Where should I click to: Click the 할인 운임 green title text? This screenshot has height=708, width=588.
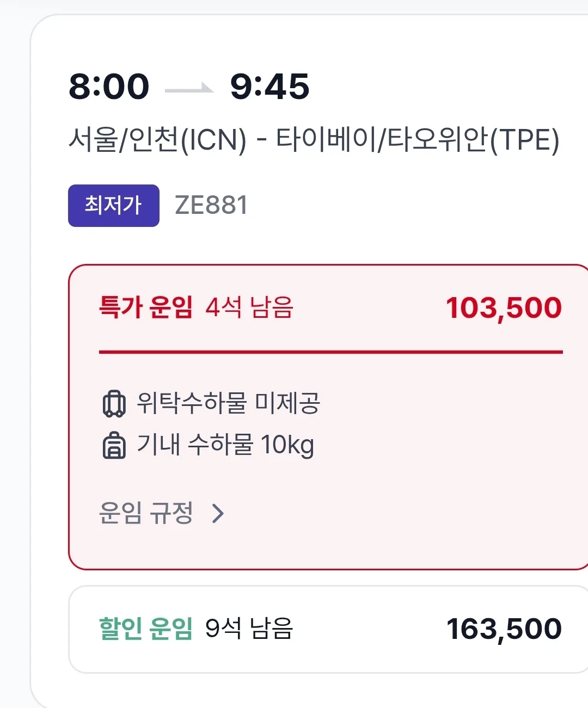pyautogui.click(x=146, y=629)
